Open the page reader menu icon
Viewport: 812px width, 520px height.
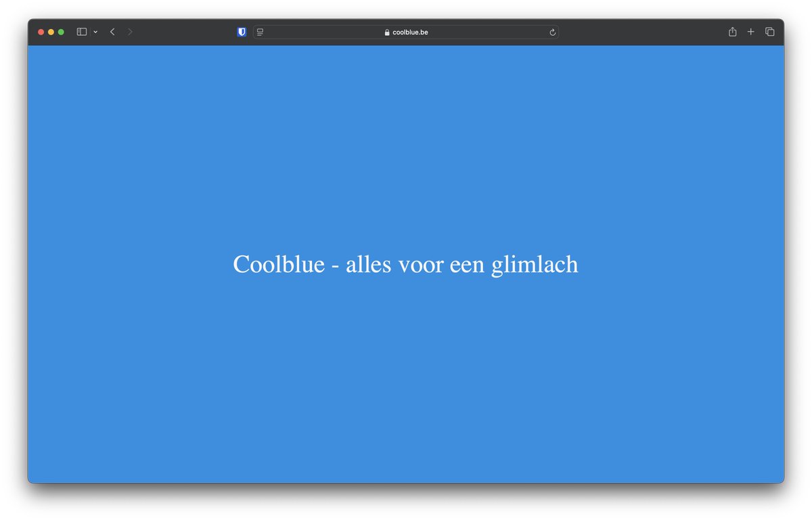(x=260, y=32)
